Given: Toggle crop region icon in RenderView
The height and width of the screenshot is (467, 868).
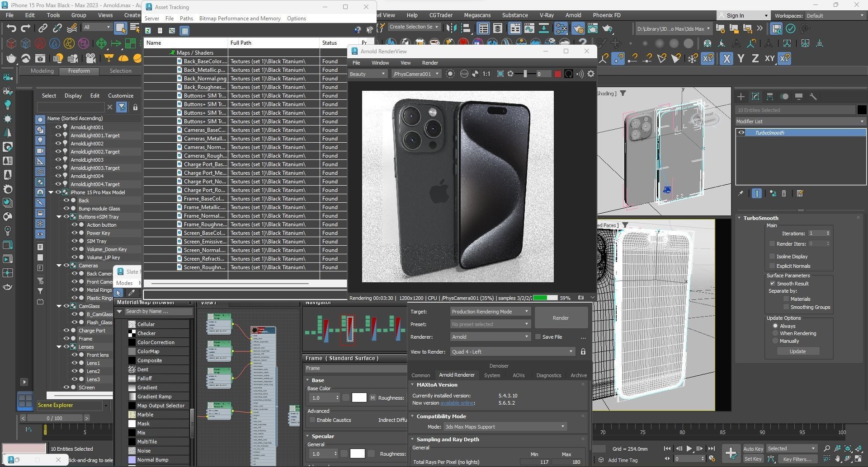Looking at the screenshot, I should pyautogui.click(x=500, y=74).
